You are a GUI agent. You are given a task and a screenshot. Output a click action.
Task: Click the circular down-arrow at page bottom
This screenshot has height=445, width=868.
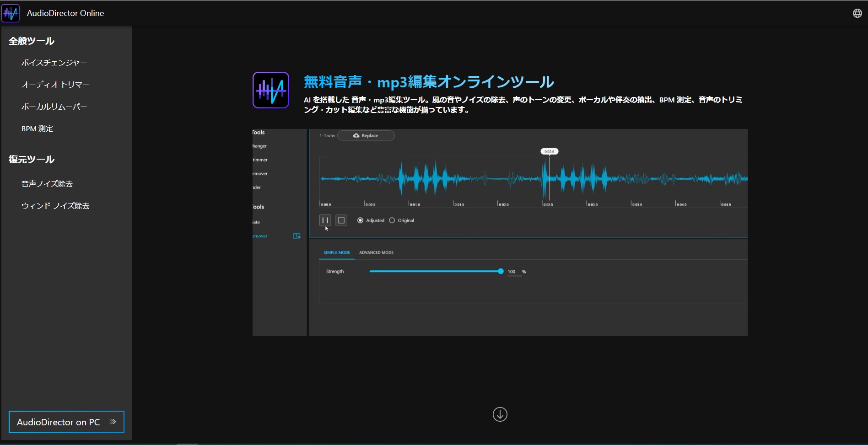click(x=500, y=414)
